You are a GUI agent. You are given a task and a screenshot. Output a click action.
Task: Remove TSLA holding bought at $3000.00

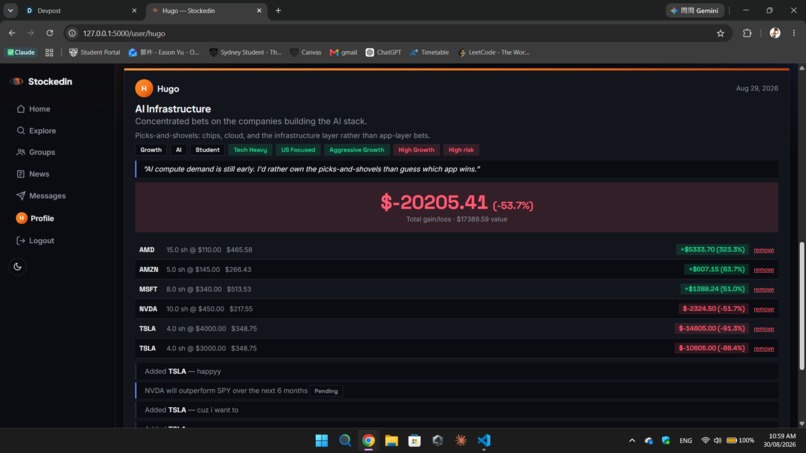pyautogui.click(x=764, y=349)
